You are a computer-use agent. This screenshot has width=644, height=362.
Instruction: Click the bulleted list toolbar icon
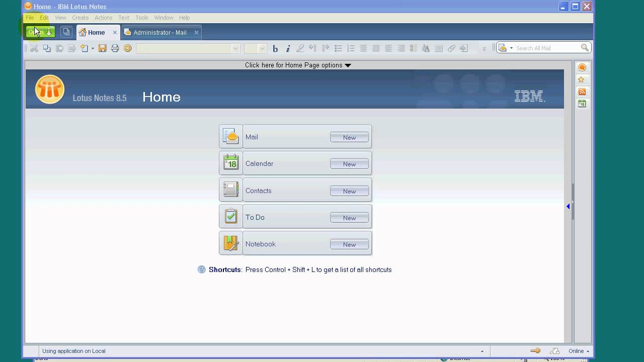tap(338, 48)
